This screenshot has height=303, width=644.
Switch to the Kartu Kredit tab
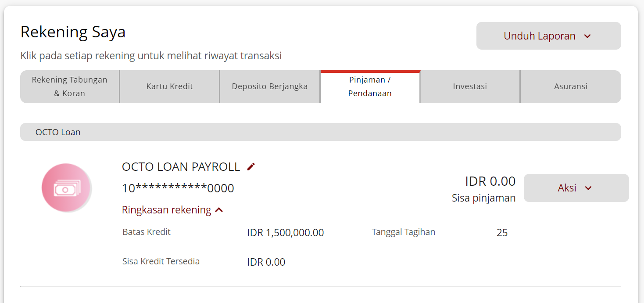169,87
